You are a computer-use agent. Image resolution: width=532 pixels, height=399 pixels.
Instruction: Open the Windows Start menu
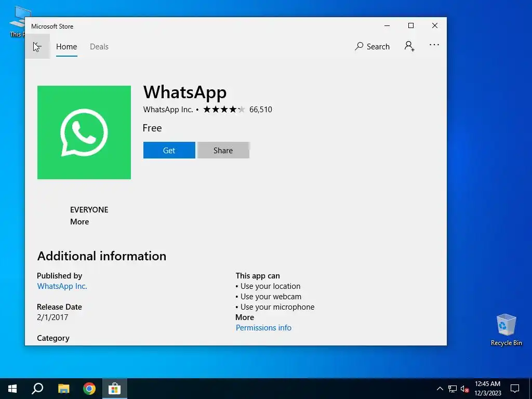12,389
